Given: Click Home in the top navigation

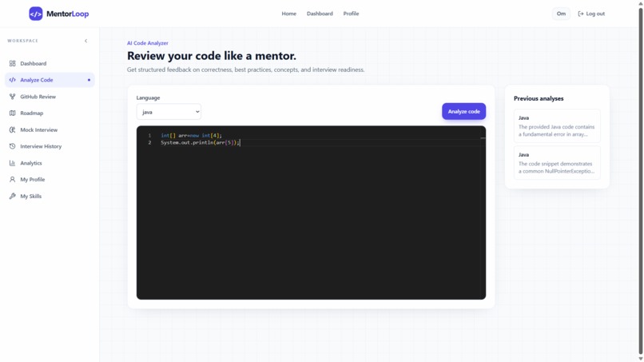Looking at the screenshot, I should point(288,14).
